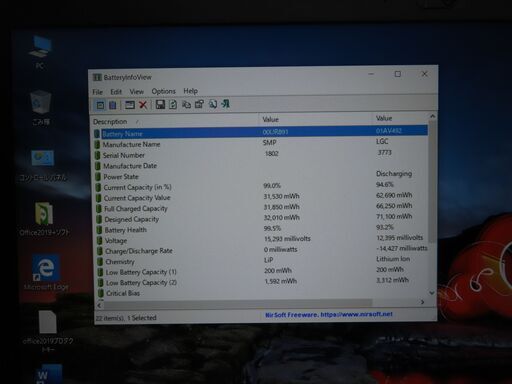Click the battery icon beside Critical Bias
Screen dimensions: 512x384
pyautogui.click(x=101, y=293)
